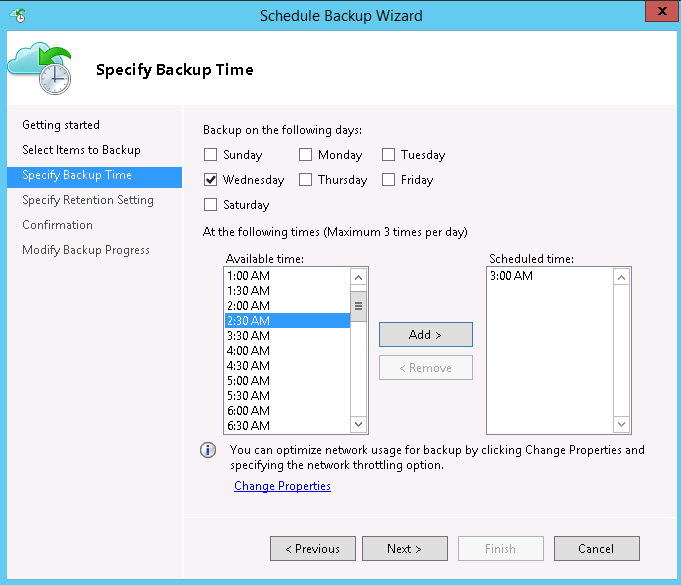Click up arrow of Available time scrollbar

[x=358, y=277]
